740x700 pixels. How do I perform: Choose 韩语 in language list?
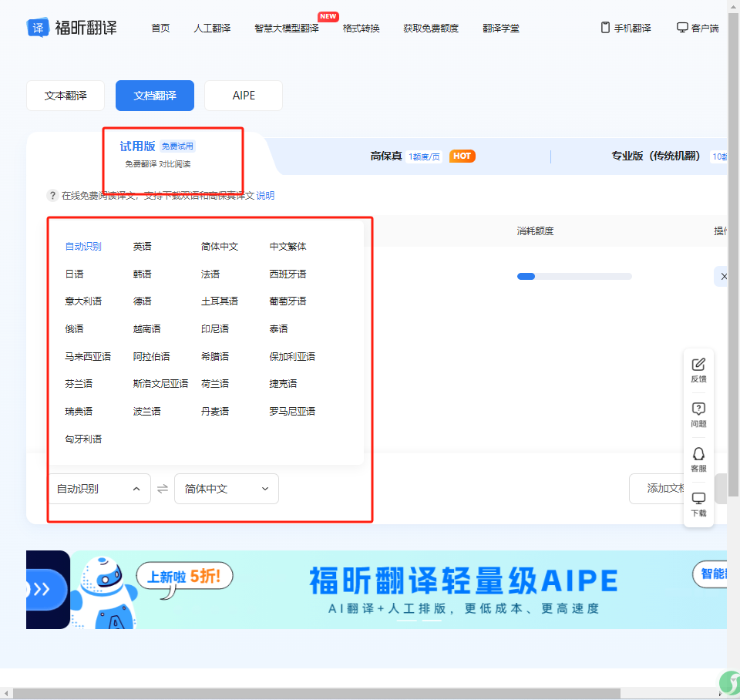142,274
